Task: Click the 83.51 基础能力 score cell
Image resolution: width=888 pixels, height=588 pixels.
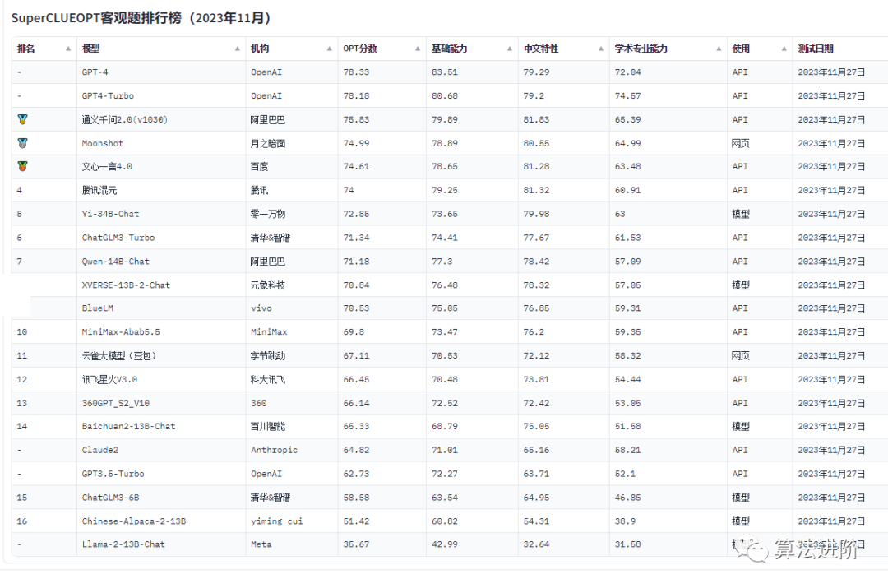Action: click(x=472, y=72)
